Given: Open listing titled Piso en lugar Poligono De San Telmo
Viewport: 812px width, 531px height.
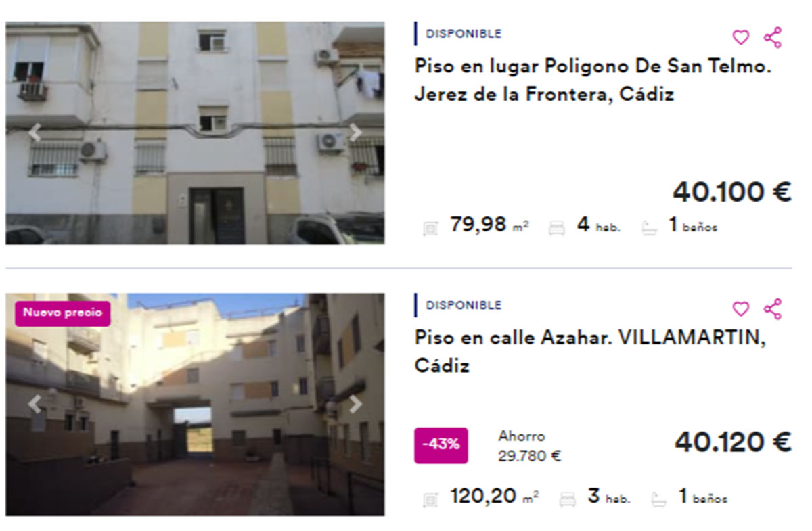Looking at the screenshot, I should click(593, 80).
